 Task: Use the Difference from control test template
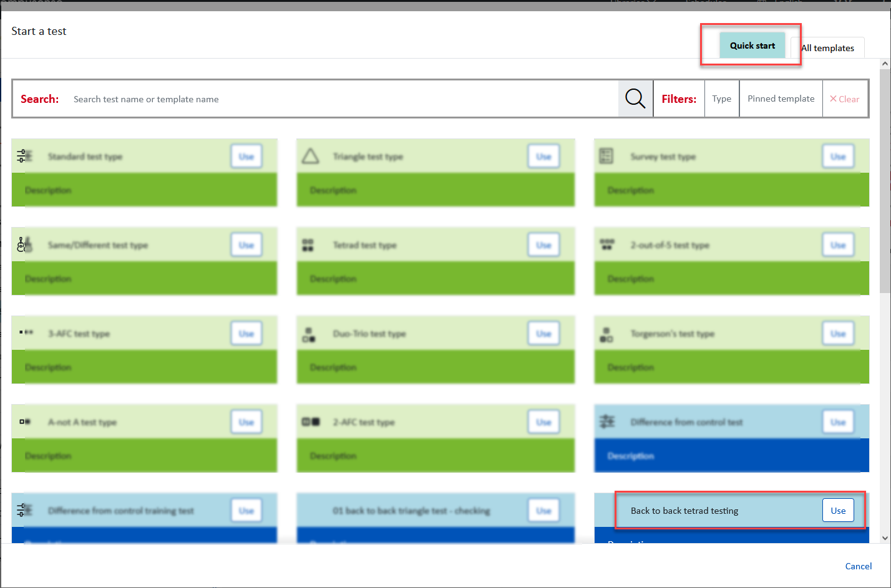(x=837, y=422)
